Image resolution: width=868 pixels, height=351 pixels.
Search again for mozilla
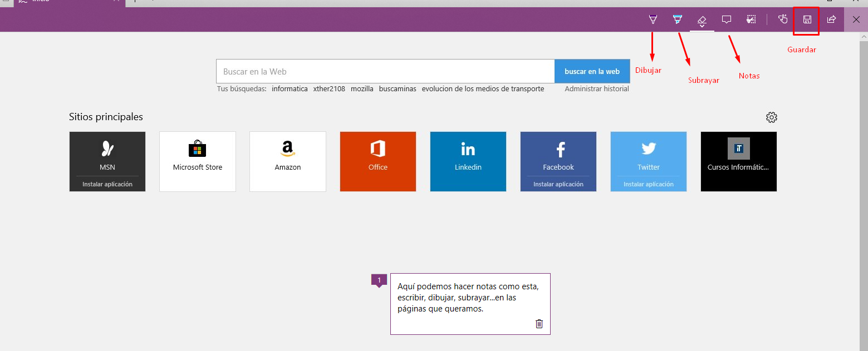click(x=362, y=89)
